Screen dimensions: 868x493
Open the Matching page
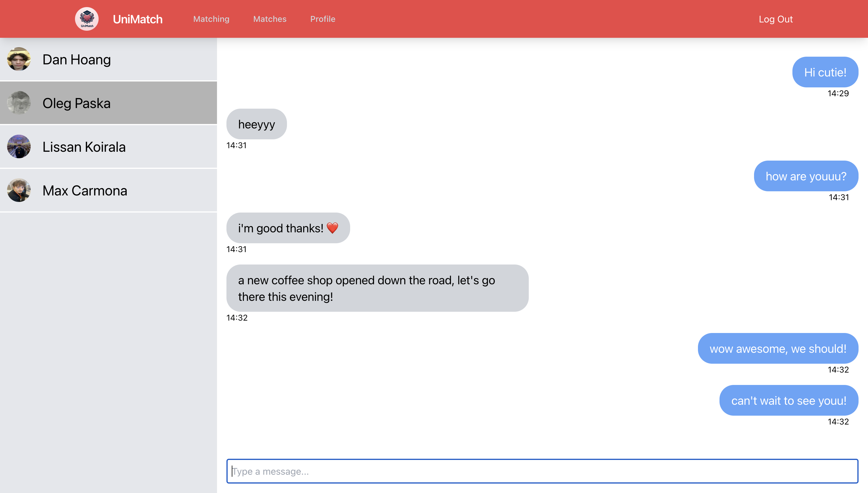click(x=211, y=19)
